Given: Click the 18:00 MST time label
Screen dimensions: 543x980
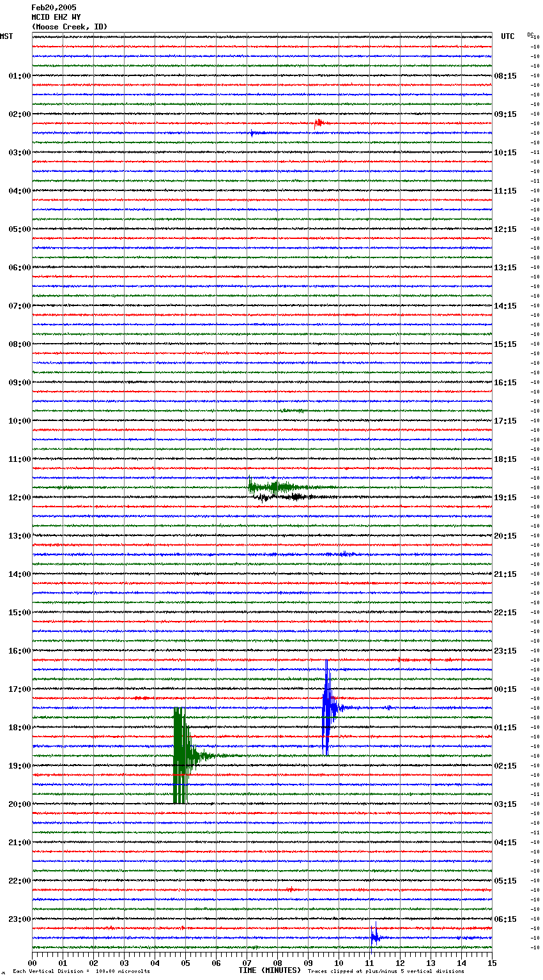Looking at the screenshot, I should pos(20,728).
